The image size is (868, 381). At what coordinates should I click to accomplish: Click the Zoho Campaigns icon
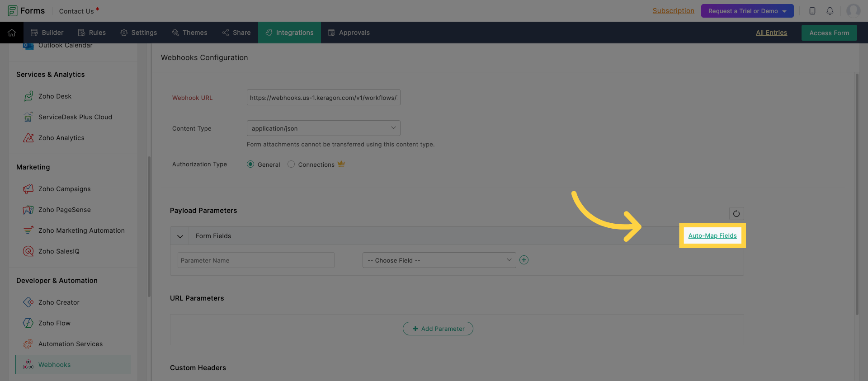[28, 189]
